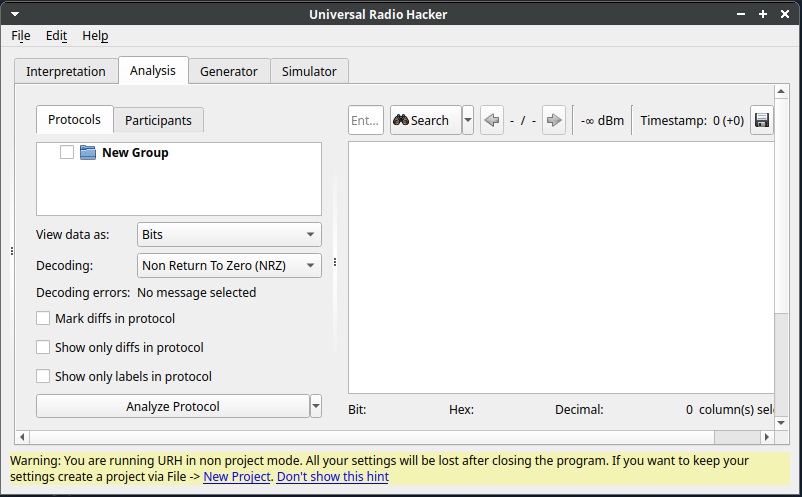Select the Analysis tab
This screenshot has height=497, width=802.
tap(153, 71)
